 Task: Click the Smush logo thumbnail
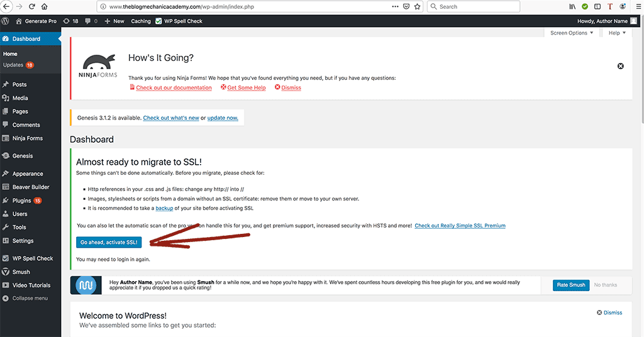click(x=84, y=285)
